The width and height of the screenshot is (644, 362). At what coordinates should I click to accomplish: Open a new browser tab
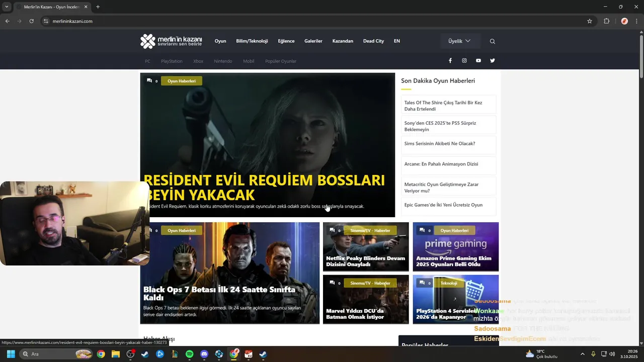pyautogui.click(x=98, y=7)
